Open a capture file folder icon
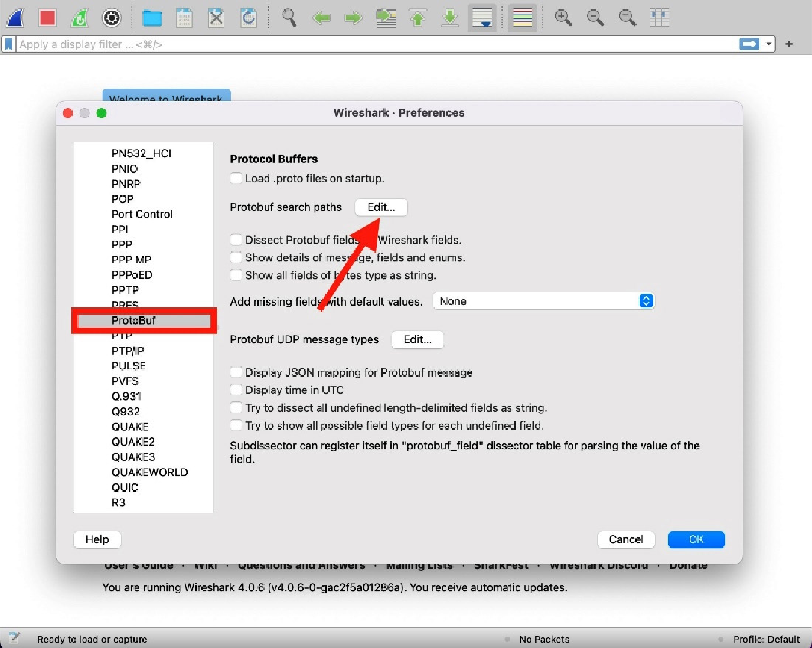812x648 pixels. 152,18
